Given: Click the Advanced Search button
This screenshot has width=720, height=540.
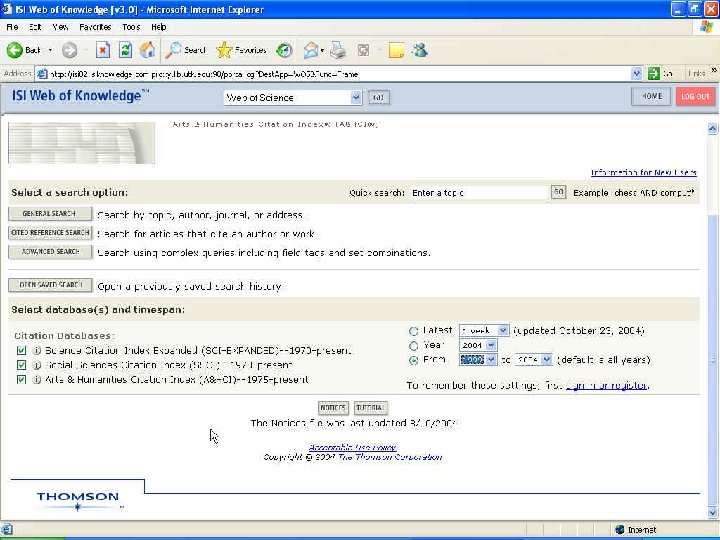Looking at the screenshot, I should coord(50,252).
